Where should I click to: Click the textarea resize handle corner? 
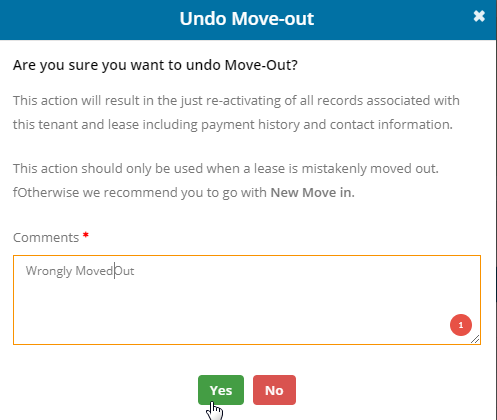pyautogui.click(x=475, y=339)
